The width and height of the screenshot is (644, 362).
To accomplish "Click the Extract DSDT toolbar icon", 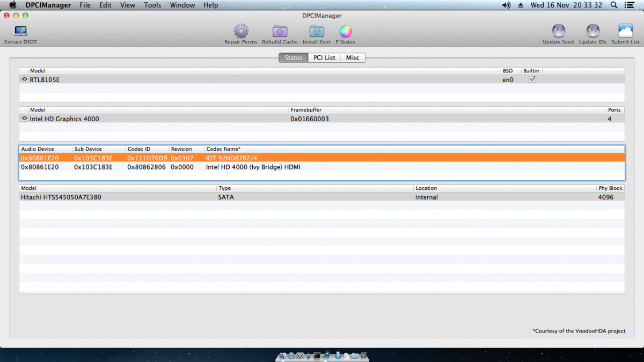I will pyautogui.click(x=20, y=32).
